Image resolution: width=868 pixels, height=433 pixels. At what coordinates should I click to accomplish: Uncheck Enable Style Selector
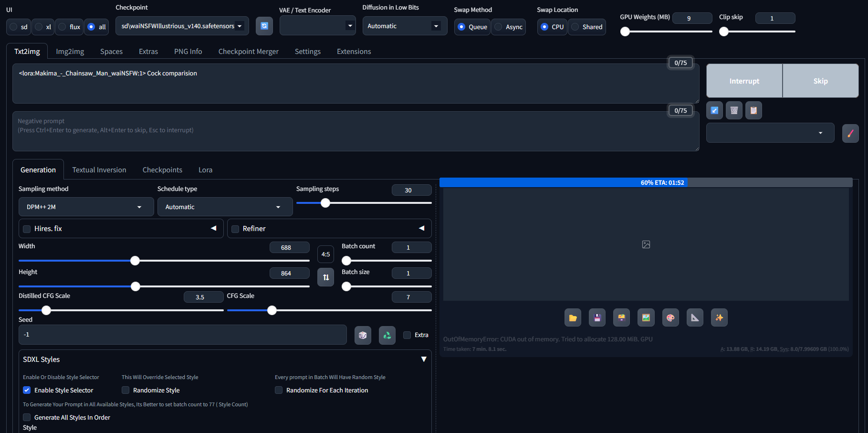27,390
